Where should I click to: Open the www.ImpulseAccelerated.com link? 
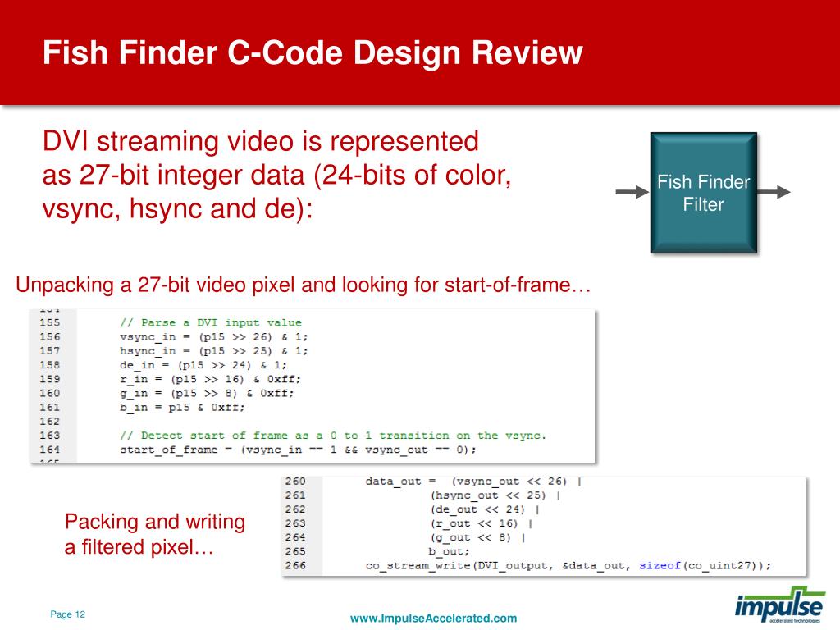click(433, 619)
